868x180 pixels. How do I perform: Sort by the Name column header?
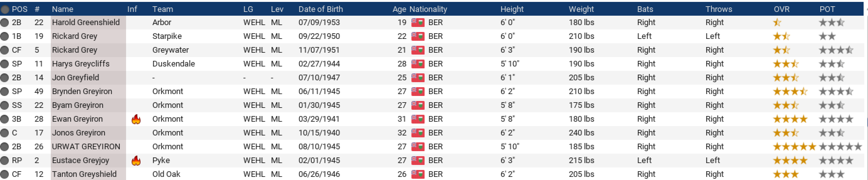point(62,9)
